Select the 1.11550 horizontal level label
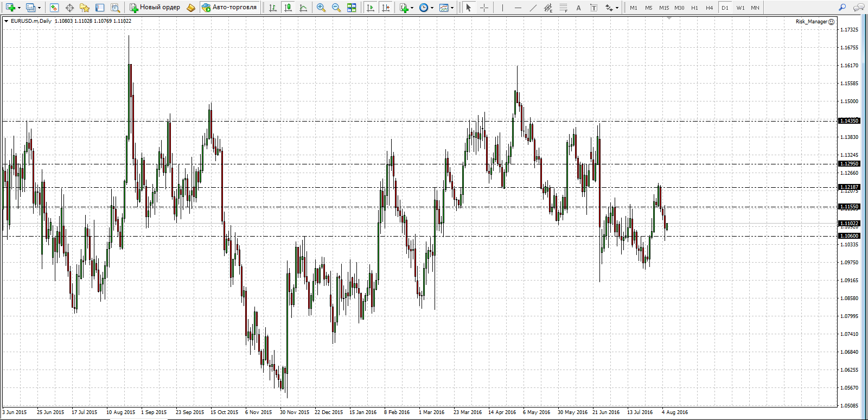Screen dimensions: 868x420 (x=850, y=207)
